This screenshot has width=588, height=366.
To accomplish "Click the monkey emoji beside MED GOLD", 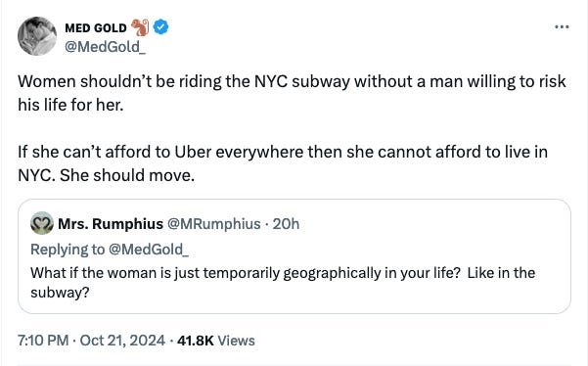I will pyautogui.click(x=140, y=27).
